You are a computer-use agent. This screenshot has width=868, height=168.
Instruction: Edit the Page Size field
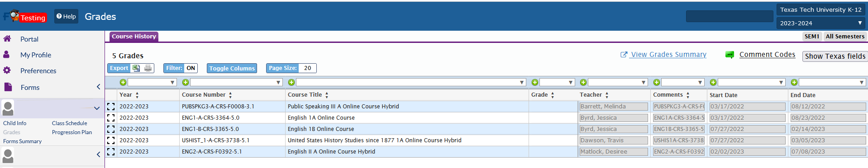(x=308, y=68)
